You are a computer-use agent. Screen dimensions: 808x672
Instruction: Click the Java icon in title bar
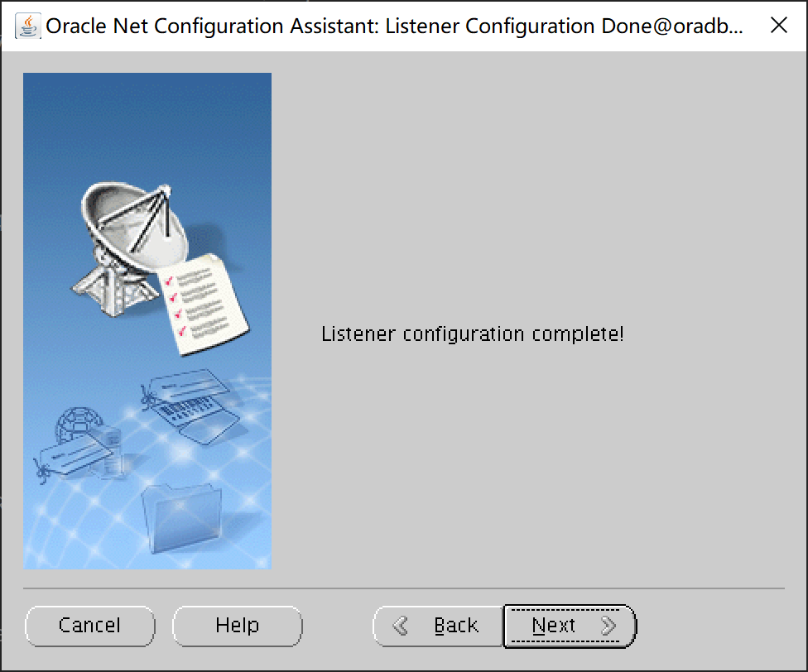[x=28, y=26]
